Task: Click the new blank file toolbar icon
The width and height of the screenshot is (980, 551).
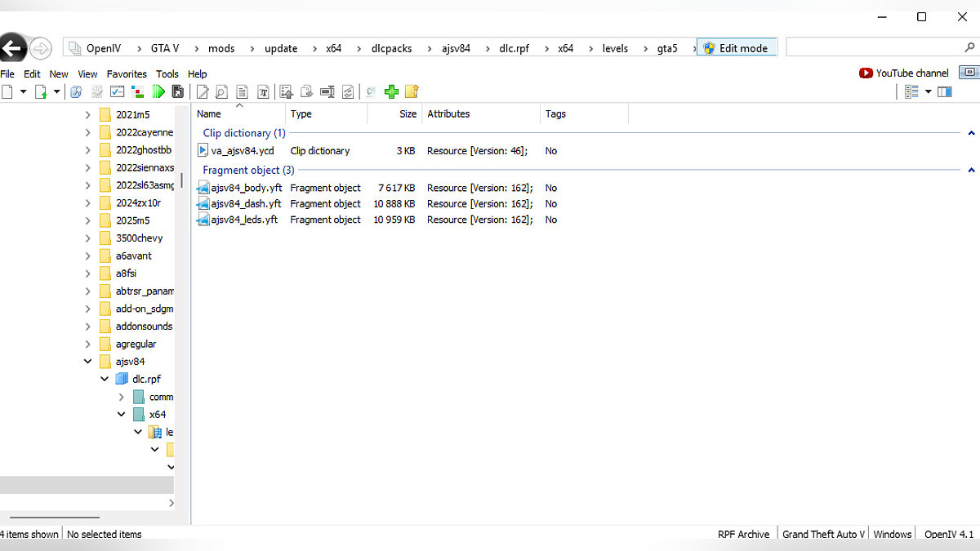Action: pyautogui.click(x=7, y=91)
